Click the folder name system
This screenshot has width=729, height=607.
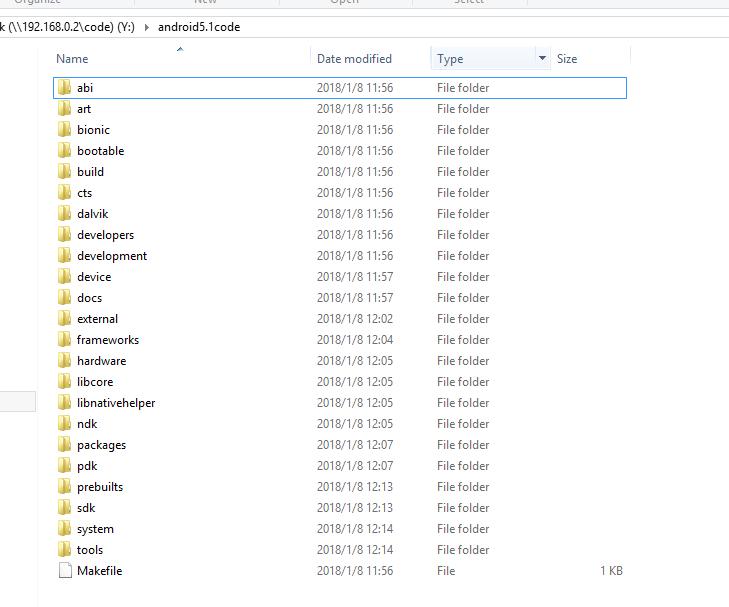95,529
